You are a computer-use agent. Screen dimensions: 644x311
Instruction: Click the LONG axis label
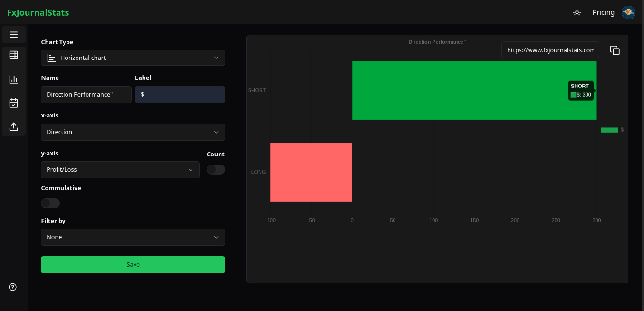pyautogui.click(x=259, y=172)
